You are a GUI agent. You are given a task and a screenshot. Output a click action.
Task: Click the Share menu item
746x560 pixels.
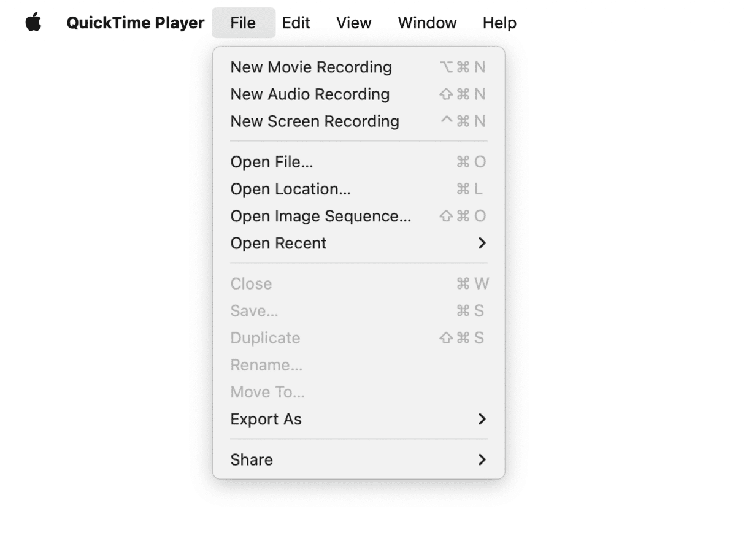click(x=252, y=459)
